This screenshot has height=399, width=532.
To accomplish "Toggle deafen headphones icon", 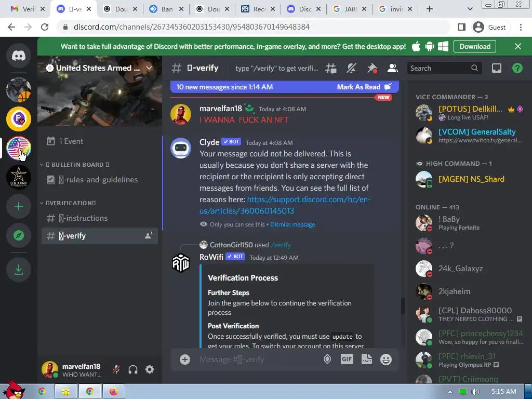I will coord(133,369).
